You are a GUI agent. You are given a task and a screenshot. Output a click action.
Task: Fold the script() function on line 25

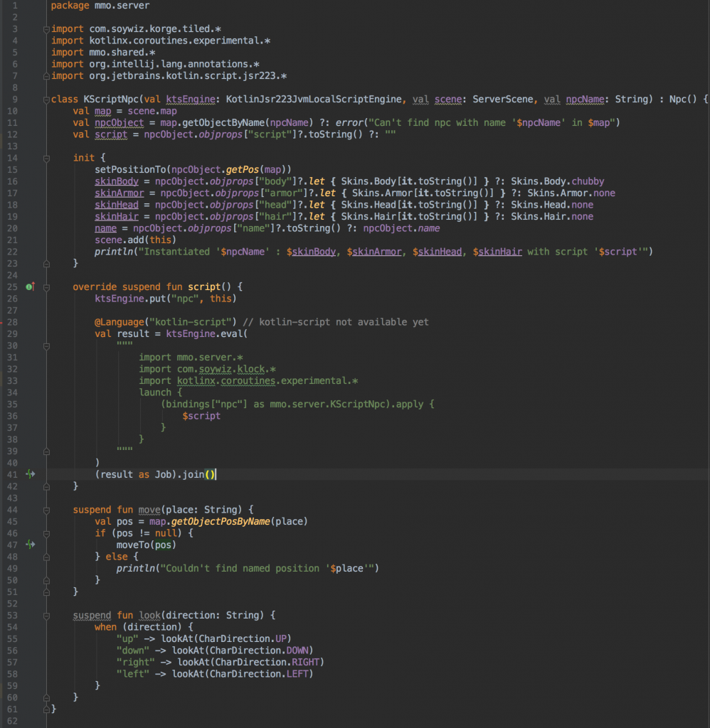[47, 287]
